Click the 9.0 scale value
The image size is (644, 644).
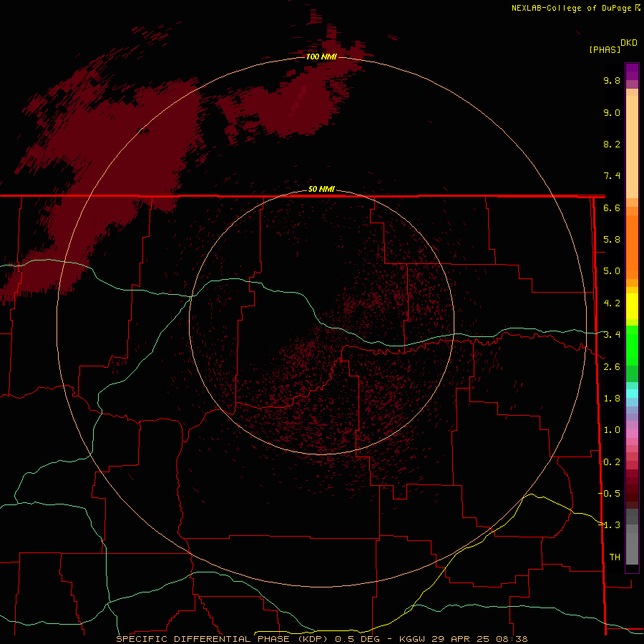[x=612, y=112]
